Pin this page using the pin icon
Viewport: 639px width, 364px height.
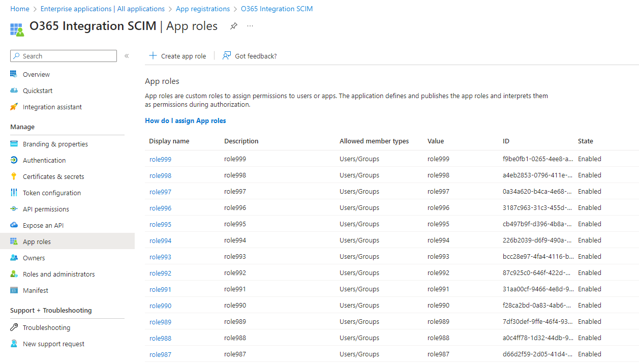click(234, 26)
